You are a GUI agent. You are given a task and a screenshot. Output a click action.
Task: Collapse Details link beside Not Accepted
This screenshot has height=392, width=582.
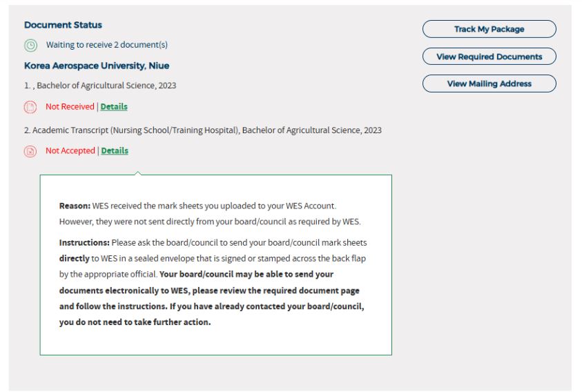point(115,150)
